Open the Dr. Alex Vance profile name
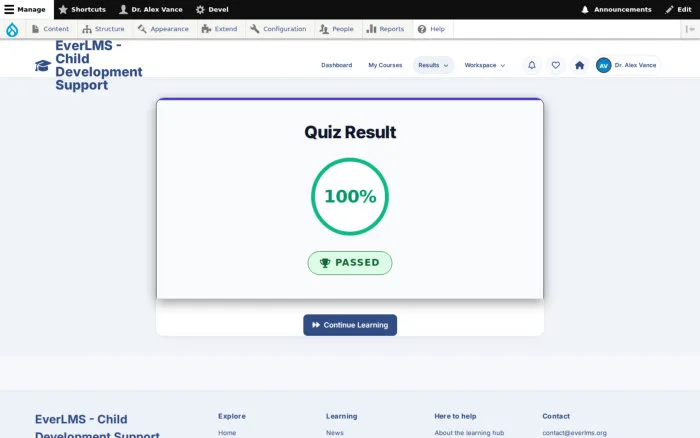This screenshot has height=438, width=700. tap(635, 65)
